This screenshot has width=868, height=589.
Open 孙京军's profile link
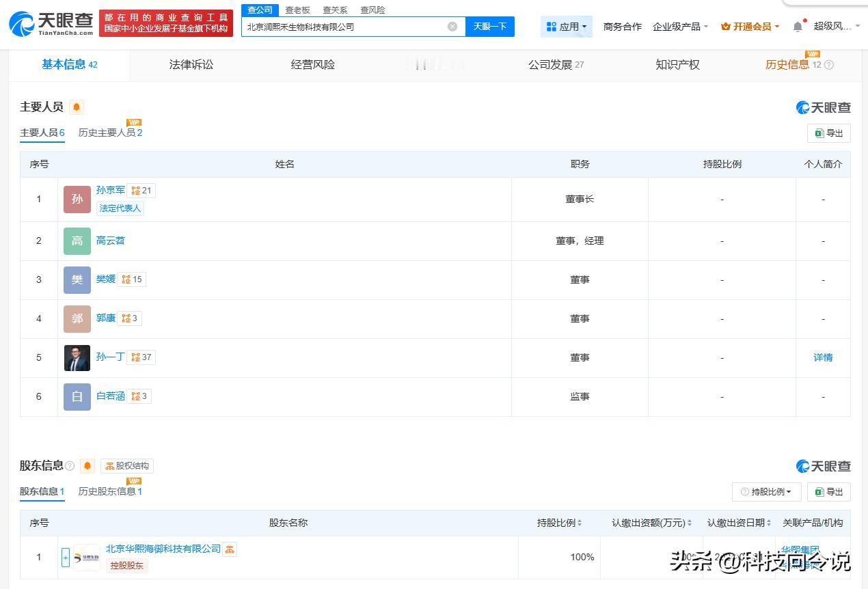[111, 191]
